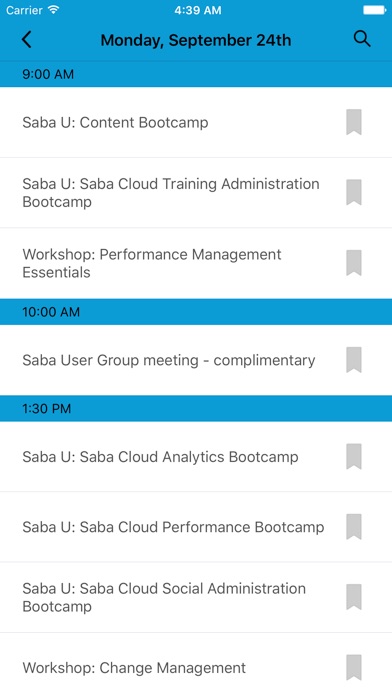Image resolution: width=392 pixels, height=696 pixels.
Task: Bookmark the Saba User Group meeting
Action: pyautogui.click(x=354, y=360)
